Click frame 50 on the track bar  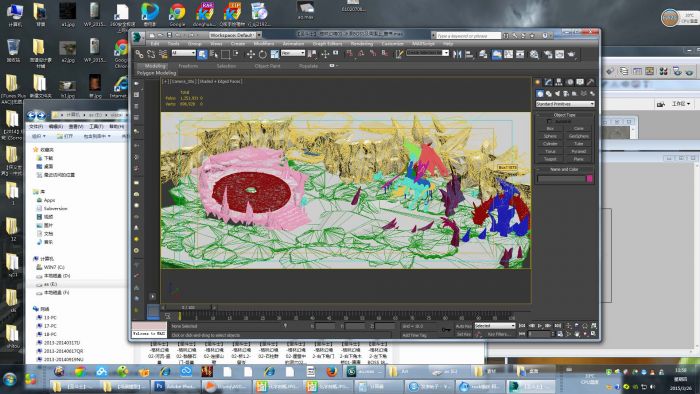tap(345, 316)
